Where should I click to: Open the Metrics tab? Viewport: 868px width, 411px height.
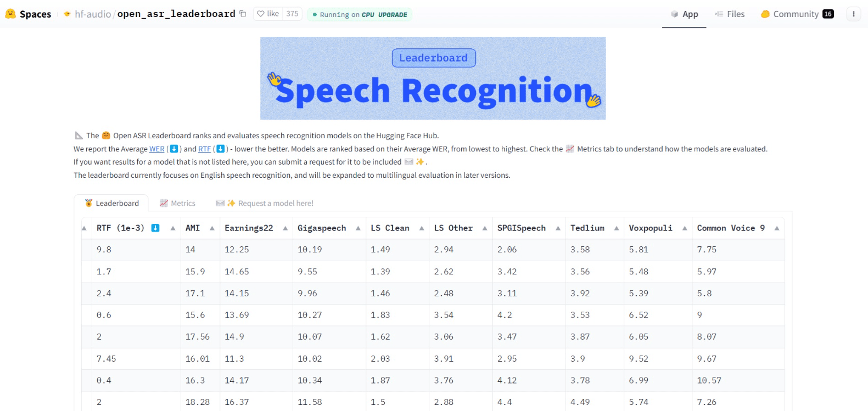pyautogui.click(x=177, y=203)
